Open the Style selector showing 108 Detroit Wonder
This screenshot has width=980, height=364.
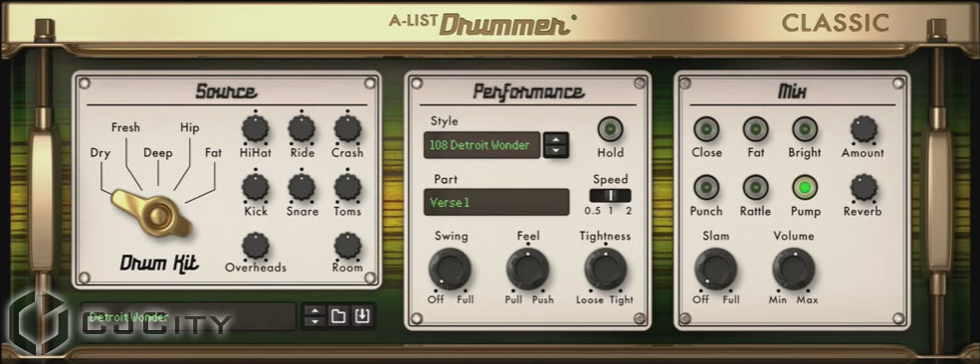(x=482, y=145)
